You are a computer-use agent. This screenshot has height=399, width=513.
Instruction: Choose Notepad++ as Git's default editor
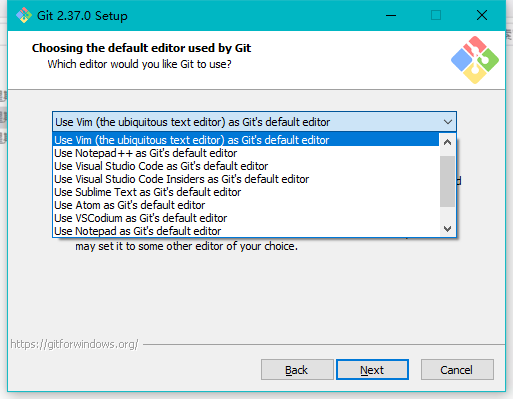pyautogui.click(x=246, y=153)
